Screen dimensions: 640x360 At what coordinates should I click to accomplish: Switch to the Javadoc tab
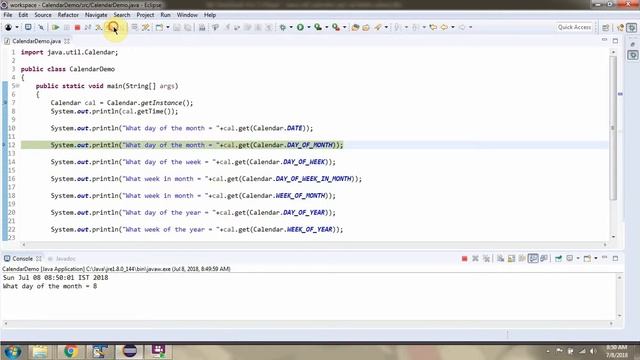pos(65,259)
